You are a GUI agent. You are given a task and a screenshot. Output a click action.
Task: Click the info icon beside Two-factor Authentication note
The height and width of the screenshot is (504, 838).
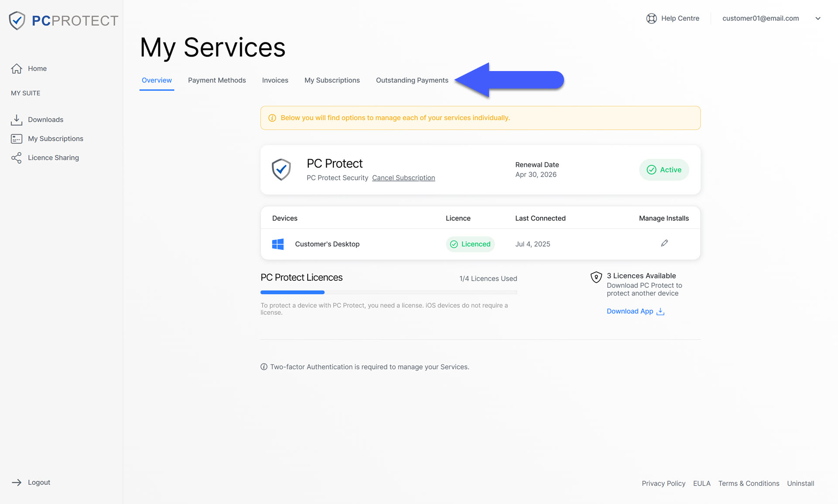264,367
